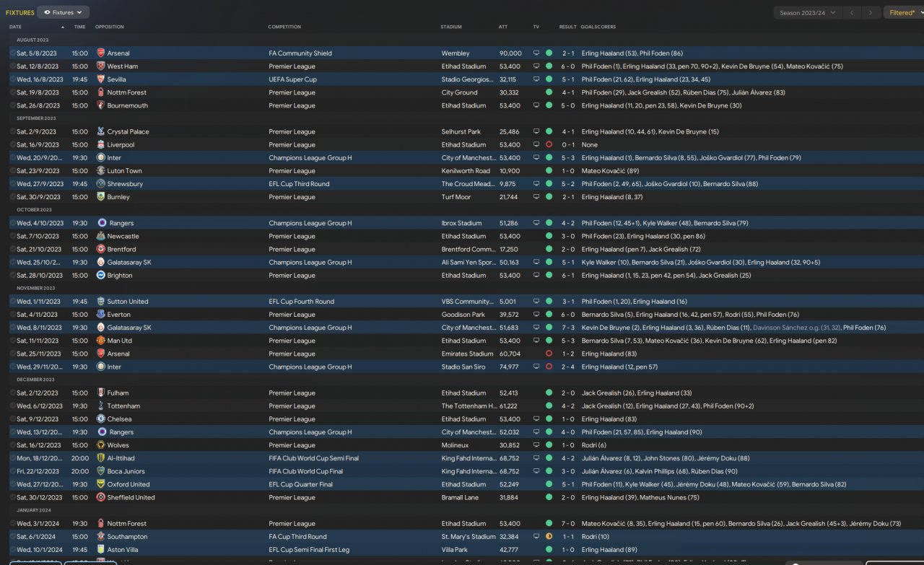Tick the check circle for Sat 2/12/2023 Fulham

(x=12, y=393)
